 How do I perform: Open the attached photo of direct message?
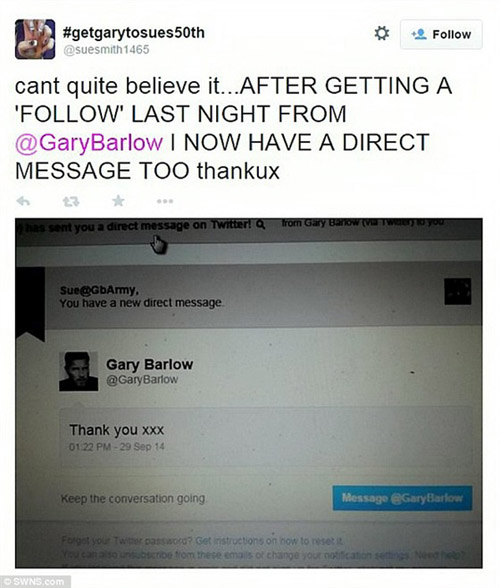coord(249,393)
